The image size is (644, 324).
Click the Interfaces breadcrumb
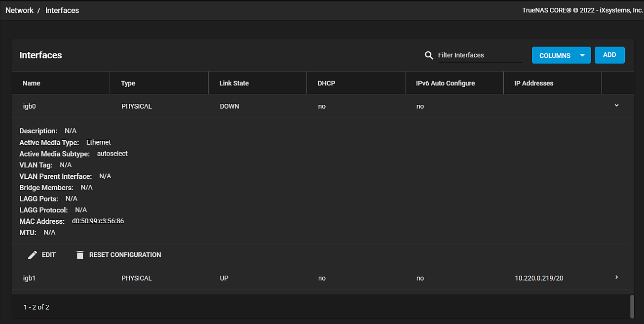click(x=62, y=10)
